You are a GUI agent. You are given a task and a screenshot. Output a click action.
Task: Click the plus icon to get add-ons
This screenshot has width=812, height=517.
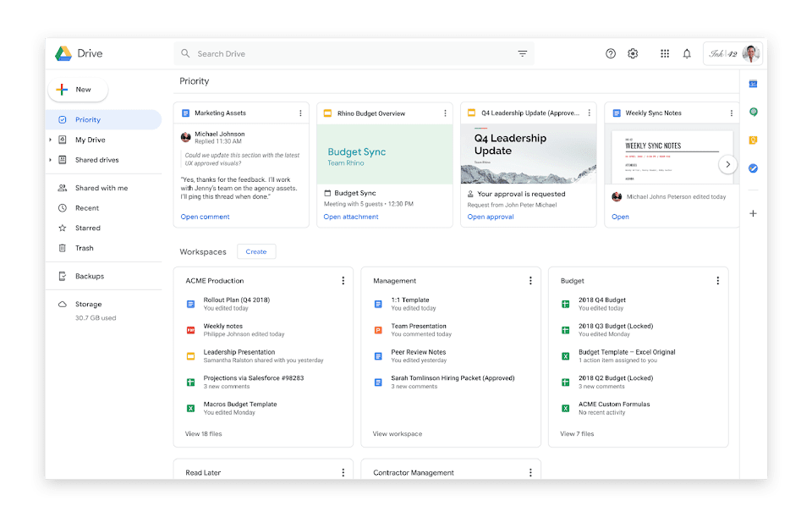(753, 213)
